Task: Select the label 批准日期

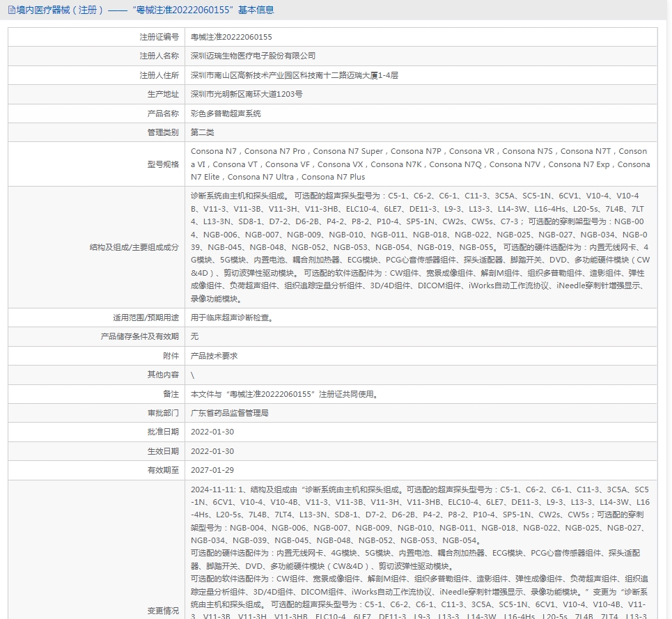Action: [x=163, y=432]
